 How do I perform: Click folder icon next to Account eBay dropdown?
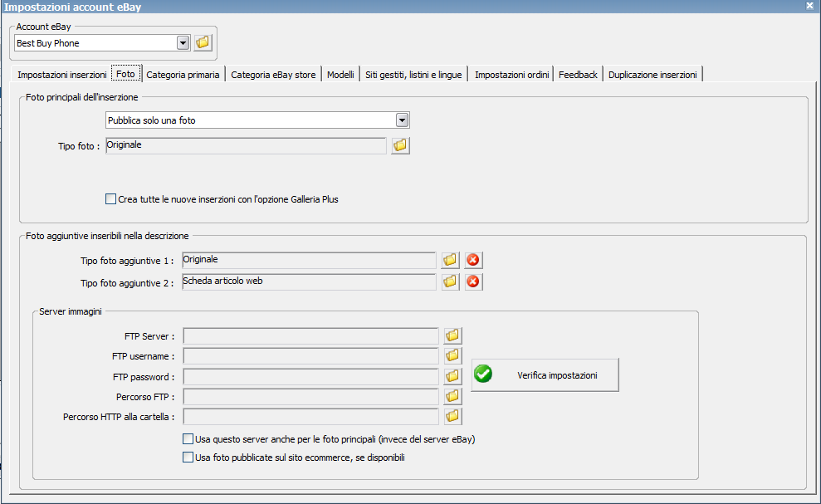[x=203, y=42]
